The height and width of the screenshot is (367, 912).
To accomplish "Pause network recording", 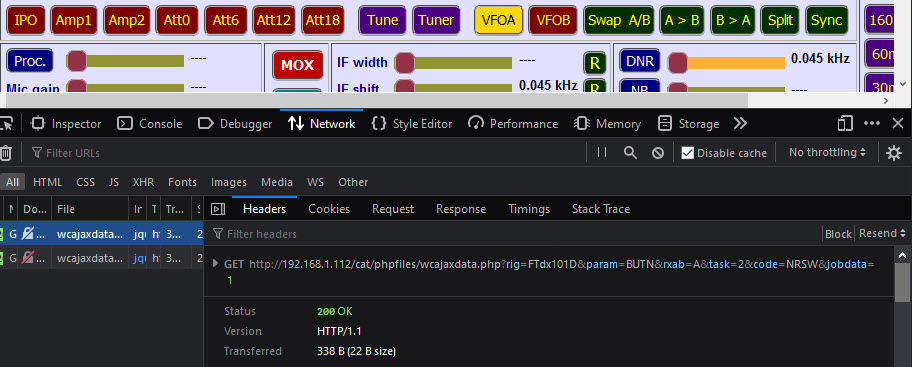I will pyautogui.click(x=602, y=152).
